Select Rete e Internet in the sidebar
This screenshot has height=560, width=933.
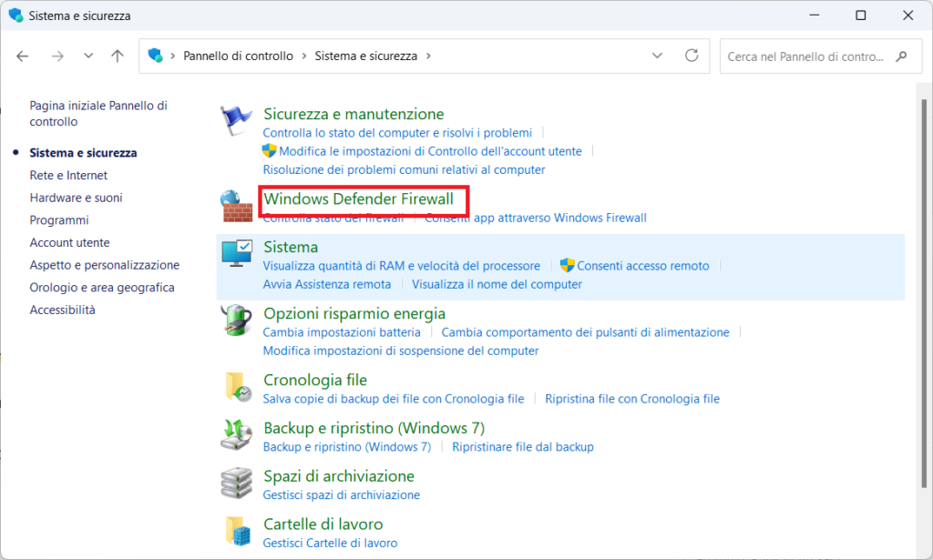(x=68, y=175)
